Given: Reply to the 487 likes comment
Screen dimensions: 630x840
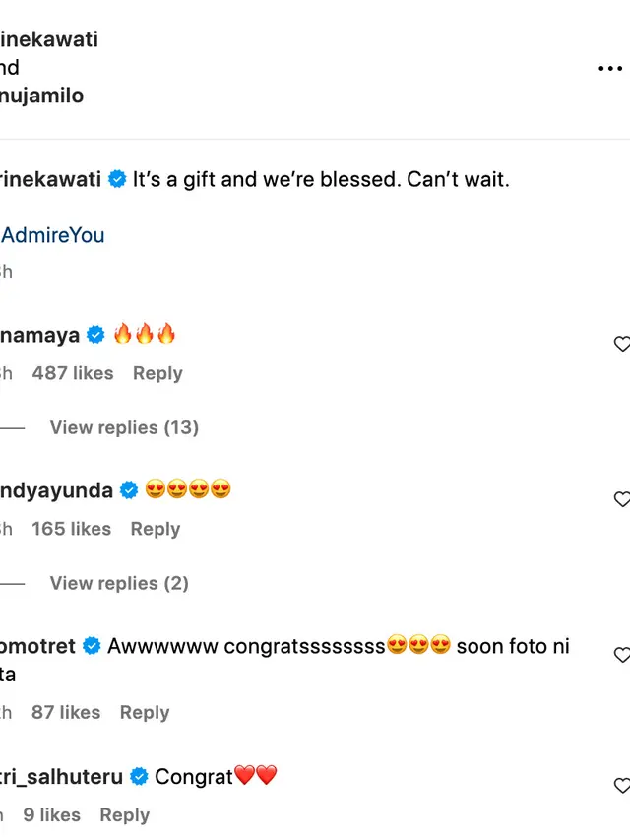Looking at the screenshot, I should pyautogui.click(x=157, y=373).
